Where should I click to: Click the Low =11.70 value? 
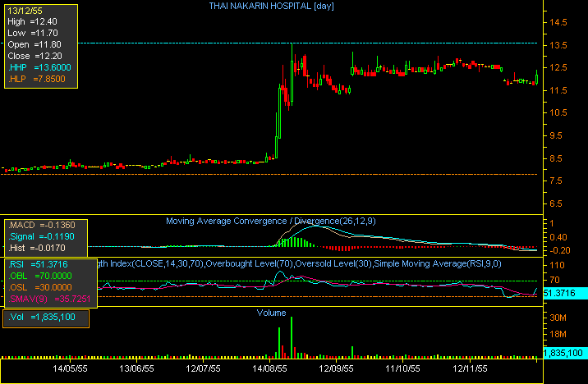(x=33, y=33)
